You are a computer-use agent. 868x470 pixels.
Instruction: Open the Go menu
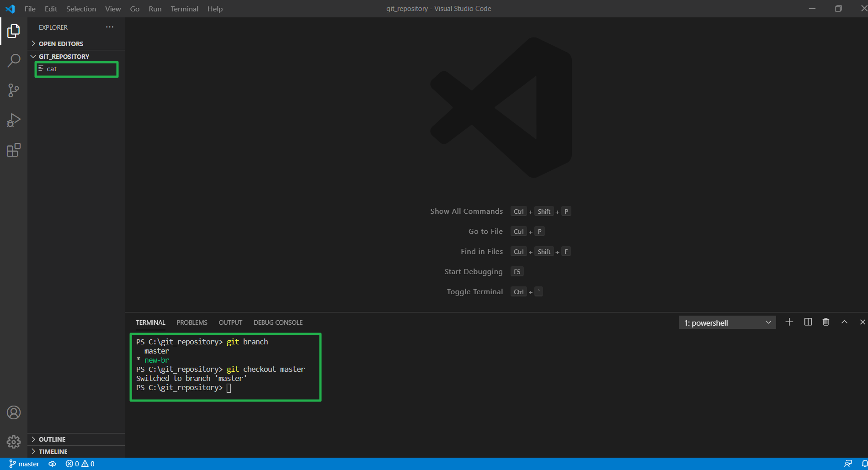pos(135,9)
